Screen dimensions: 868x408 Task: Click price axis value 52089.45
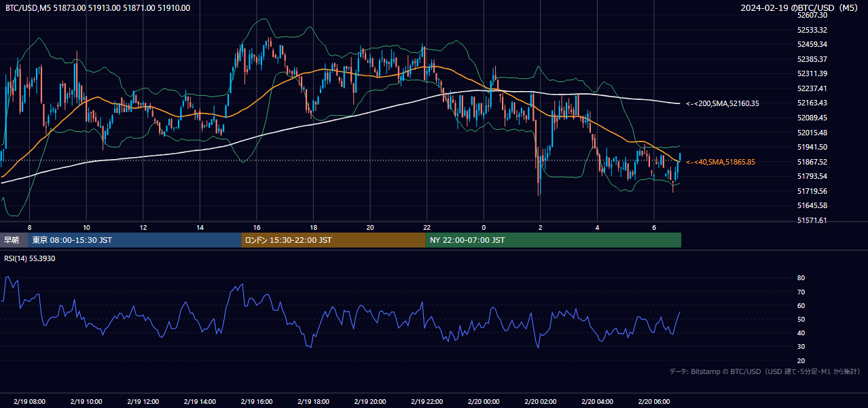point(812,118)
